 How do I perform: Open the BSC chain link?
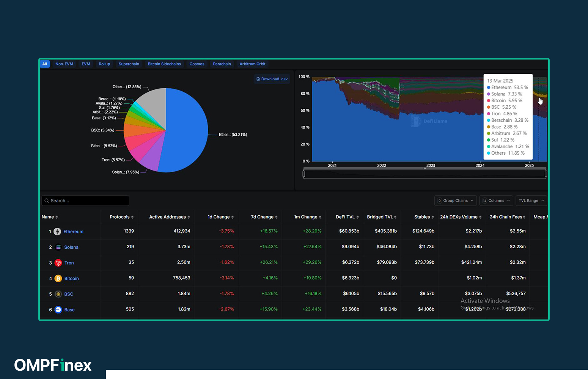point(69,294)
